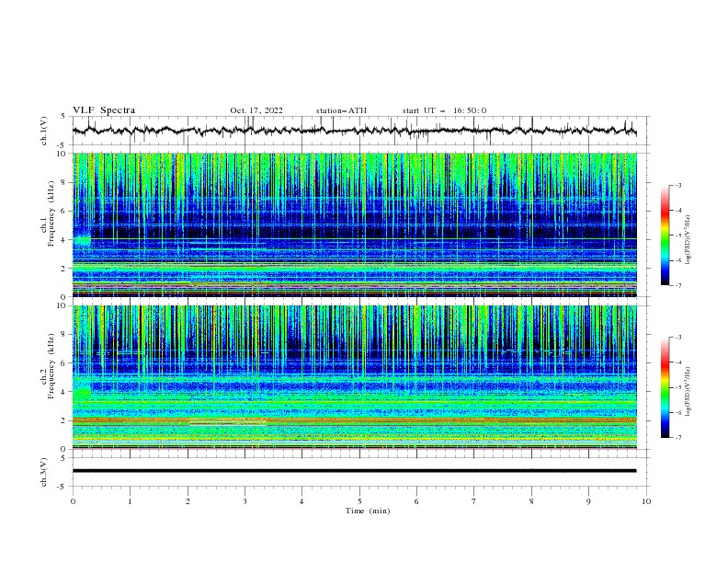728x563 pixels.
Task: Click time axis tick label "4"
Action: 302,501
